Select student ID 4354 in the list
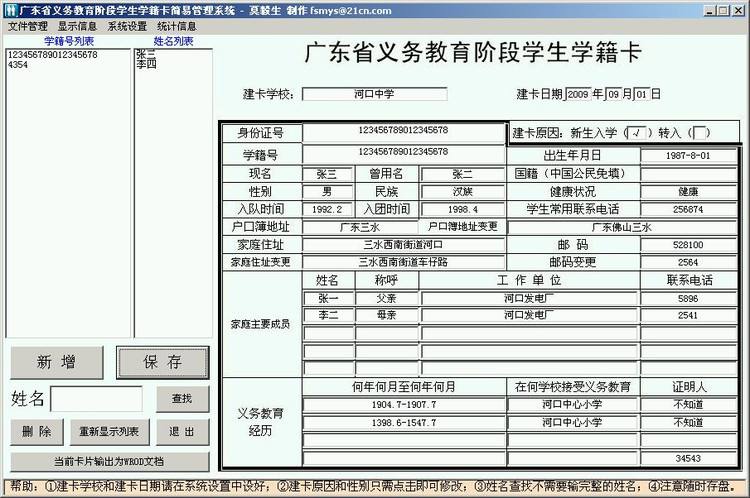This screenshot has width=750, height=498. tap(18, 64)
